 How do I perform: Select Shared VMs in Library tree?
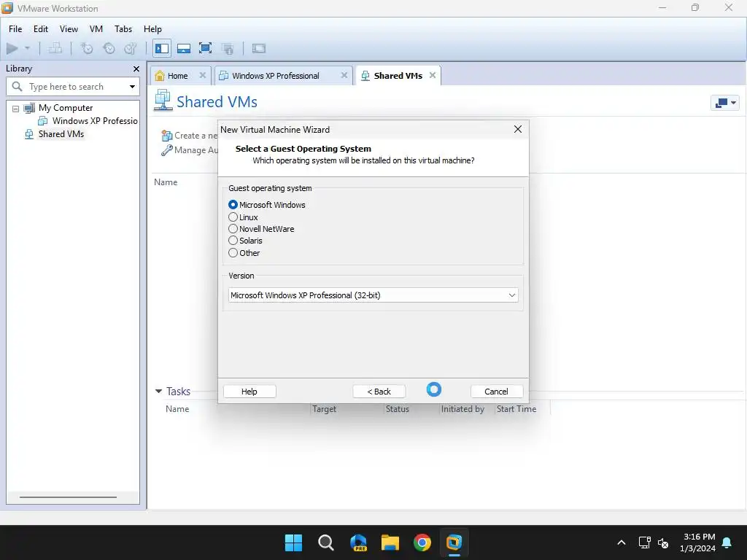tap(61, 134)
